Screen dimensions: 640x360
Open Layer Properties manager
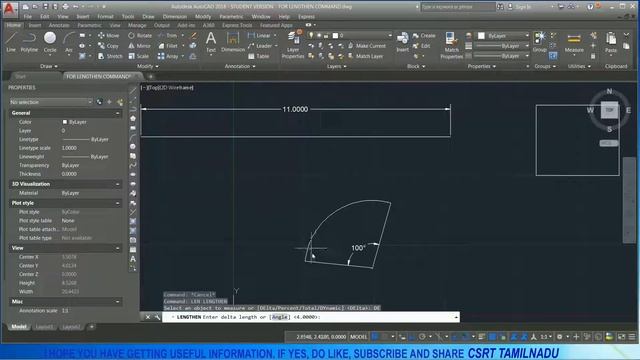(x=293, y=45)
